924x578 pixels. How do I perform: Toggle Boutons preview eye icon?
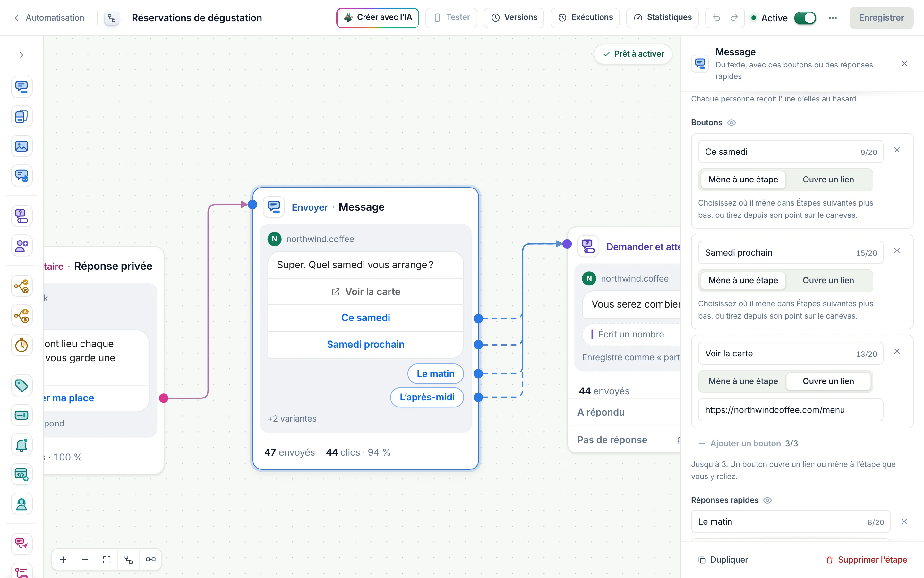(731, 123)
